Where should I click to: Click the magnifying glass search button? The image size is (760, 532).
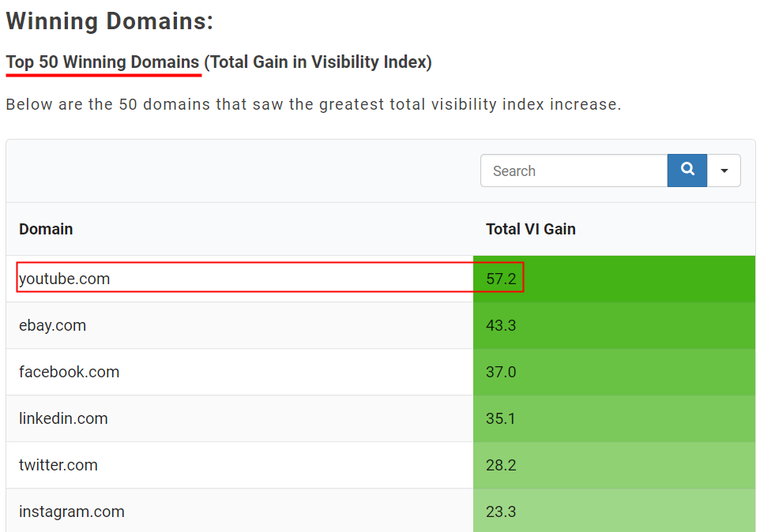point(687,170)
